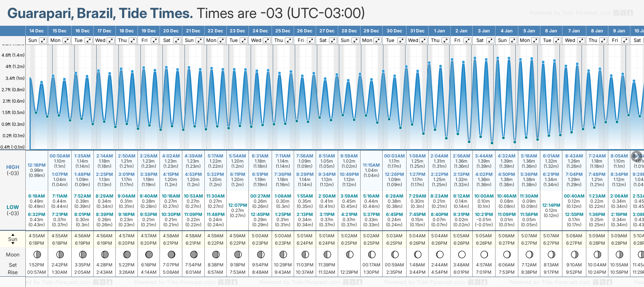Click the moon phase icon for 8 Jan
Screen dimensions: 644x287
click(x=597, y=254)
